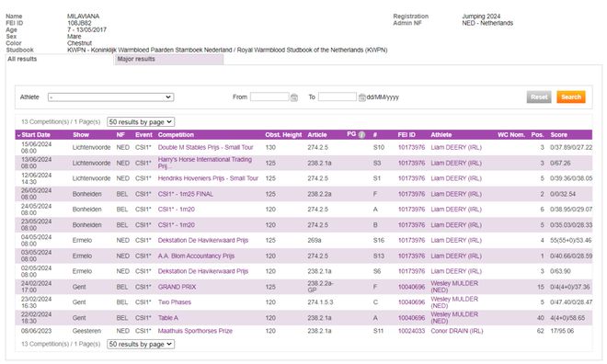Open A.A. Blom Accountancy Prijs link
Viewport: 607px width, 364px height.
pyautogui.click(x=196, y=256)
